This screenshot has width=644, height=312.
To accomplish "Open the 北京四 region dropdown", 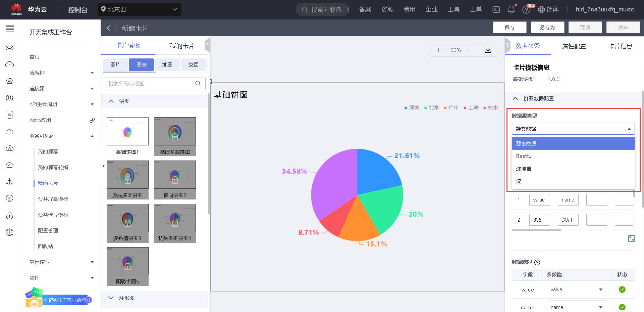I will [x=140, y=9].
